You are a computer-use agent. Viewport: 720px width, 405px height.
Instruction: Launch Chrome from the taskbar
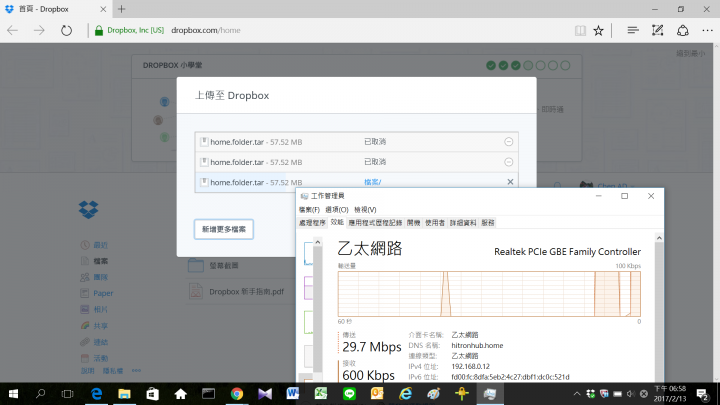(x=237, y=394)
